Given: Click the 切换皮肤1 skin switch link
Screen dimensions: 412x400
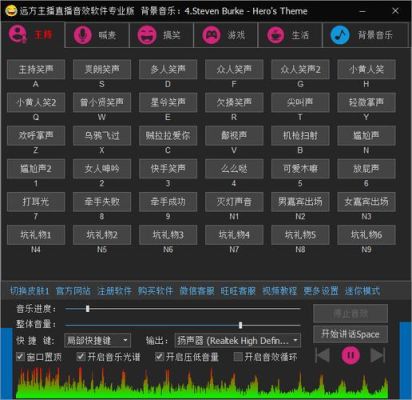Looking at the screenshot, I should point(29,291).
